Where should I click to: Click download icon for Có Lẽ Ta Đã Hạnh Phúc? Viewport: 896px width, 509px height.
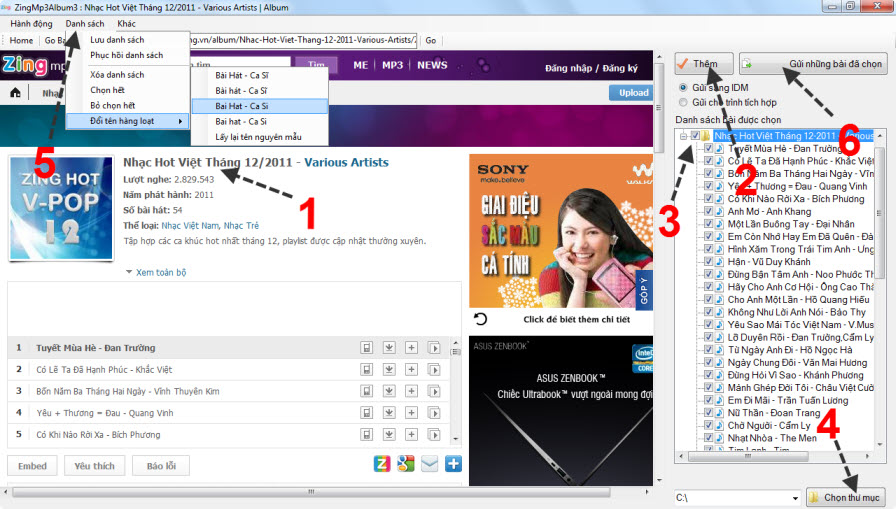[389, 370]
